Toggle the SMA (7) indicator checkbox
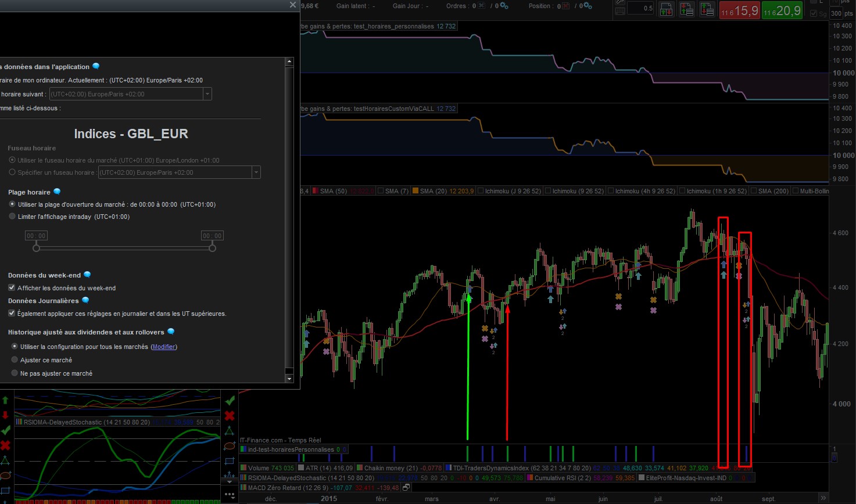 pyautogui.click(x=381, y=191)
